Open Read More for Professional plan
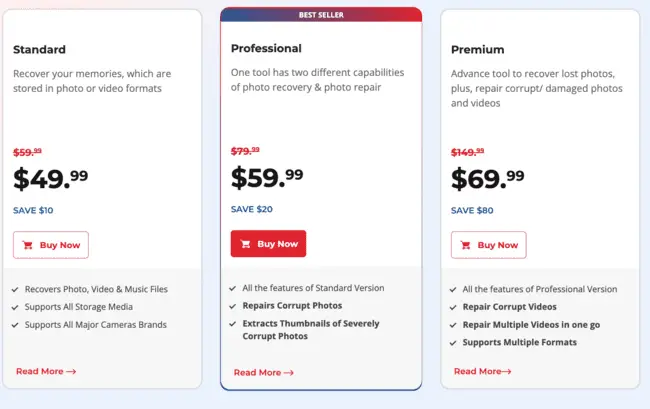The width and height of the screenshot is (650, 409). (x=264, y=373)
